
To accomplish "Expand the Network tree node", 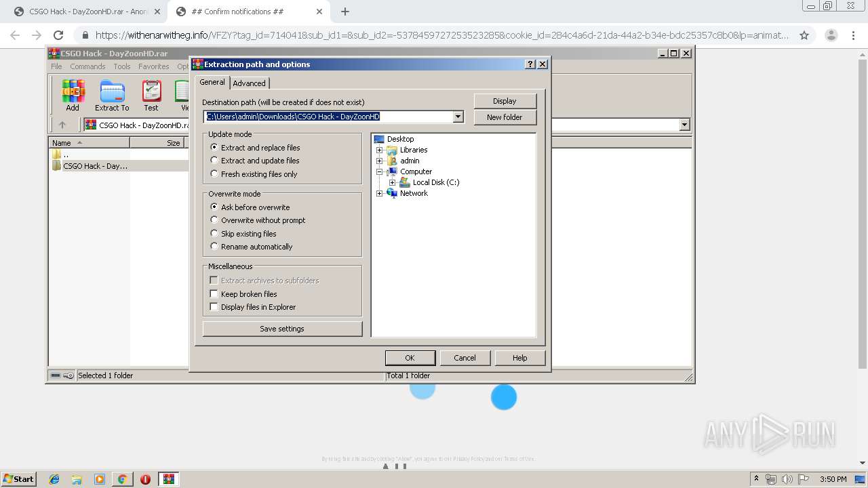I will (x=380, y=193).
